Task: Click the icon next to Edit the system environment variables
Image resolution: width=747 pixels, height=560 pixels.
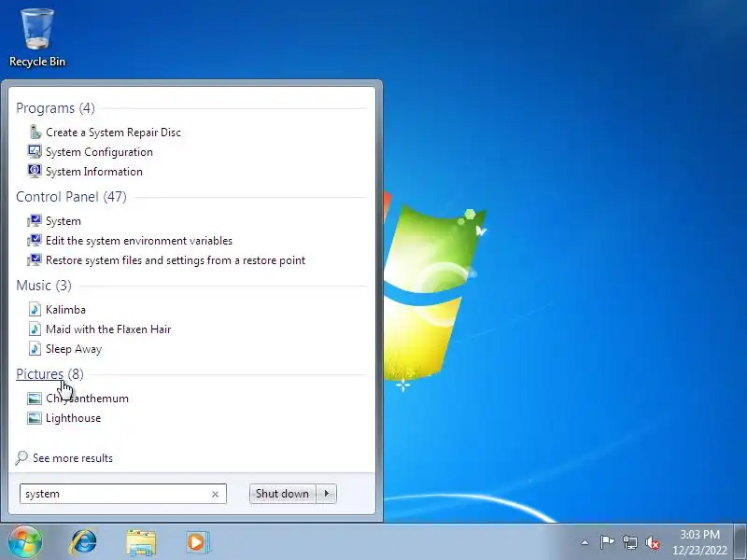Action: click(x=35, y=240)
